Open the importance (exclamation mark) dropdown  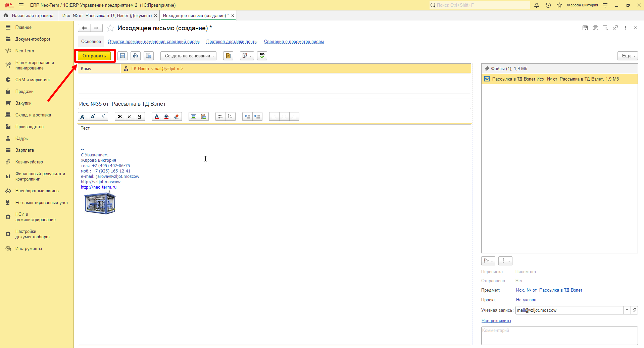point(505,261)
